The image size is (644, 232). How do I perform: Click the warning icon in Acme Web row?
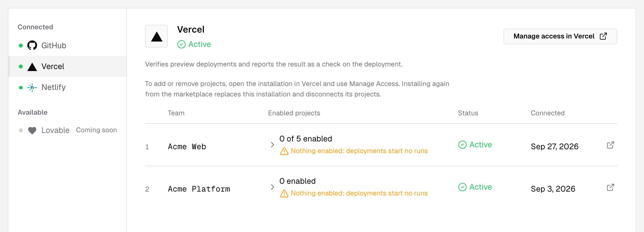[x=284, y=151]
